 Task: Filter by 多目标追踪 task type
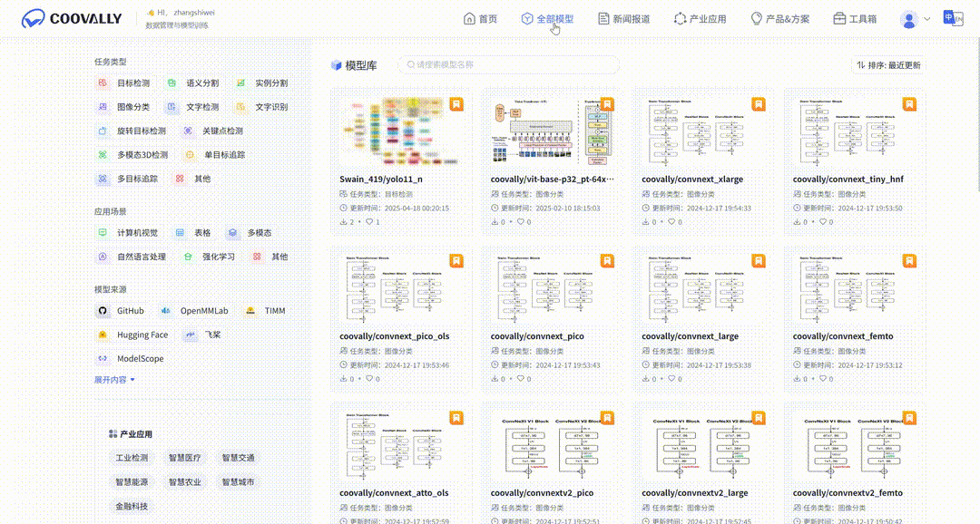point(128,179)
